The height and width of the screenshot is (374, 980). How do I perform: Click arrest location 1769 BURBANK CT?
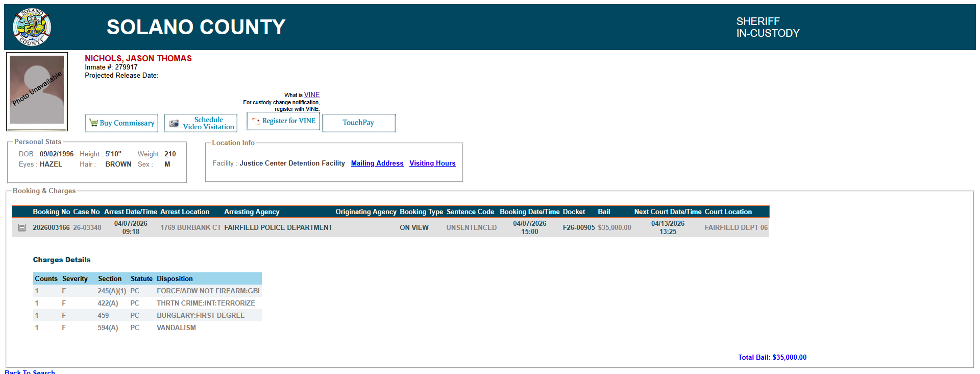(191, 228)
